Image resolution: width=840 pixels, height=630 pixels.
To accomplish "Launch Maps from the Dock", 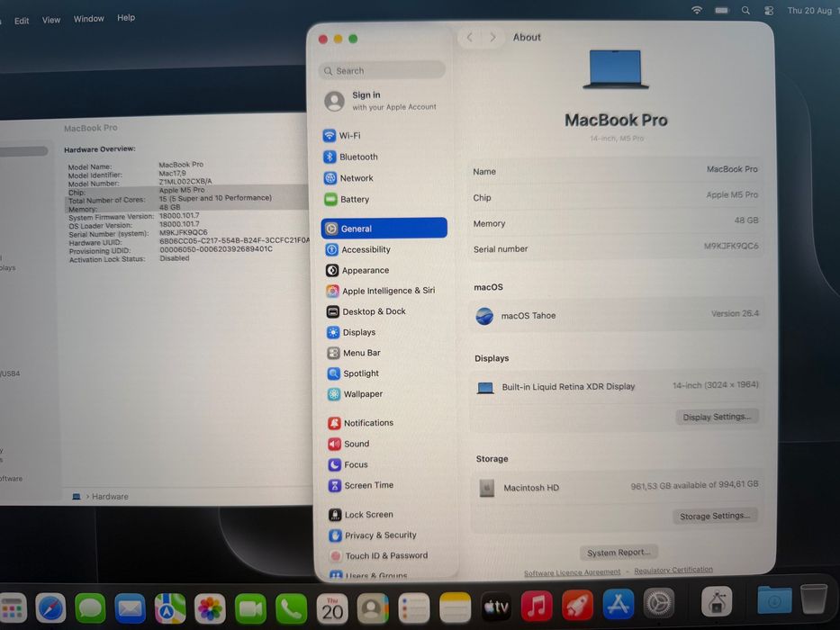I will pos(170,608).
